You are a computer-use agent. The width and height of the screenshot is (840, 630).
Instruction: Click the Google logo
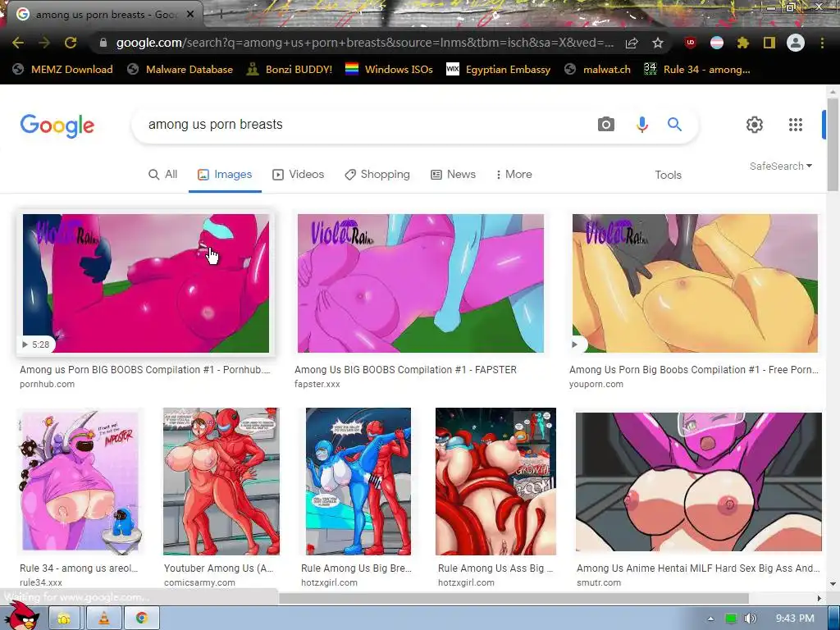(x=57, y=126)
